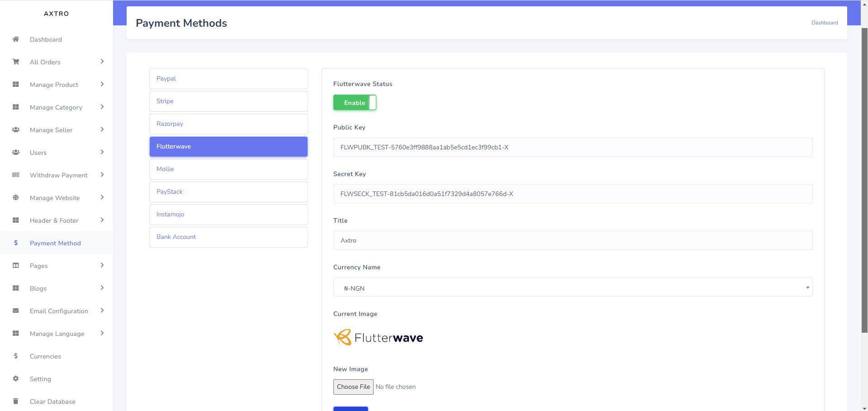868x411 pixels.
Task: Toggle the Flutterwave Status Enable switch
Action: [355, 103]
